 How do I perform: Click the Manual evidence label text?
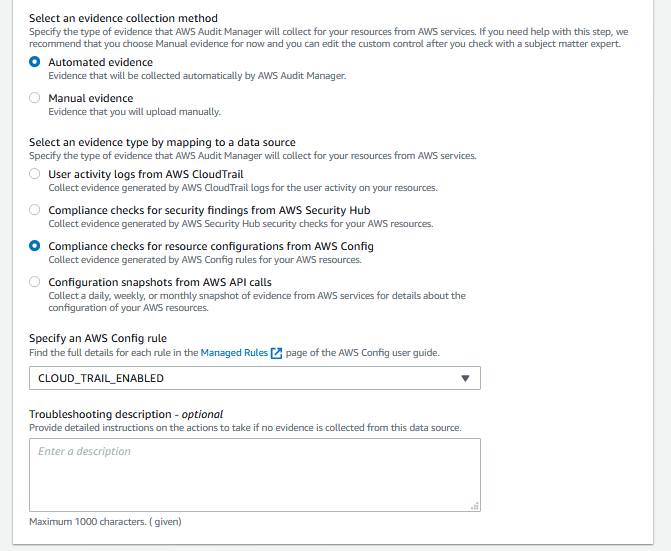pyautogui.click(x=91, y=98)
